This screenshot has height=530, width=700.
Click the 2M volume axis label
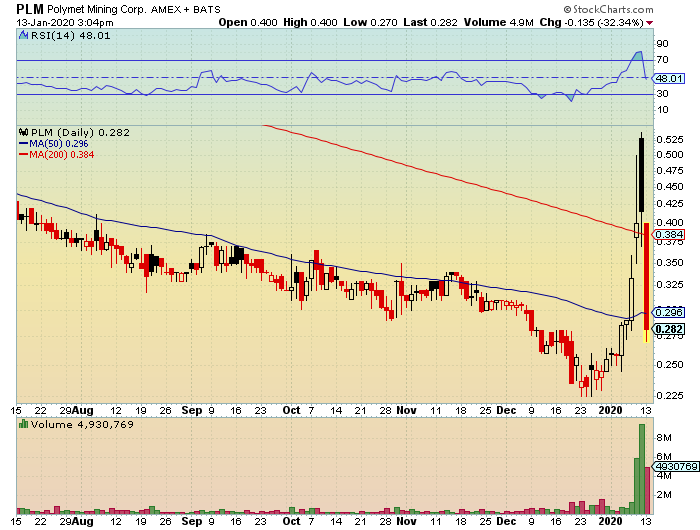[663, 495]
